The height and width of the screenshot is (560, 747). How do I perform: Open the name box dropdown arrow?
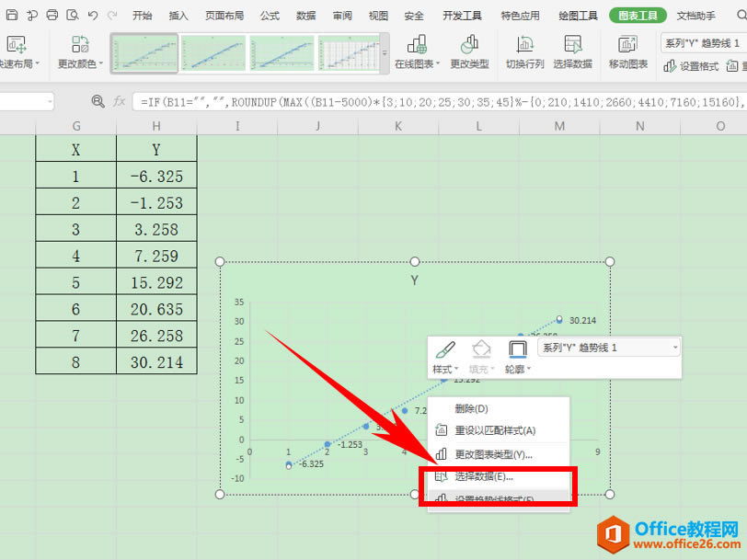tap(50, 101)
